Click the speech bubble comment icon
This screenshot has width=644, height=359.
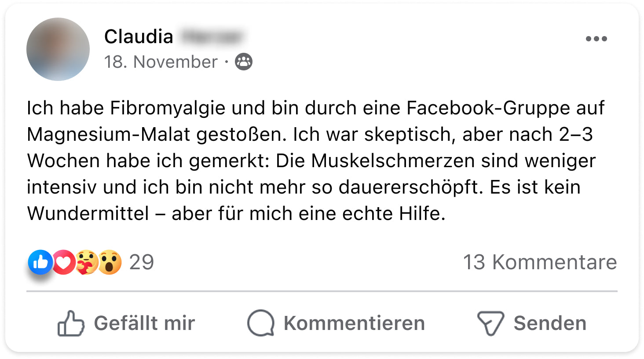tap(261, 323)
